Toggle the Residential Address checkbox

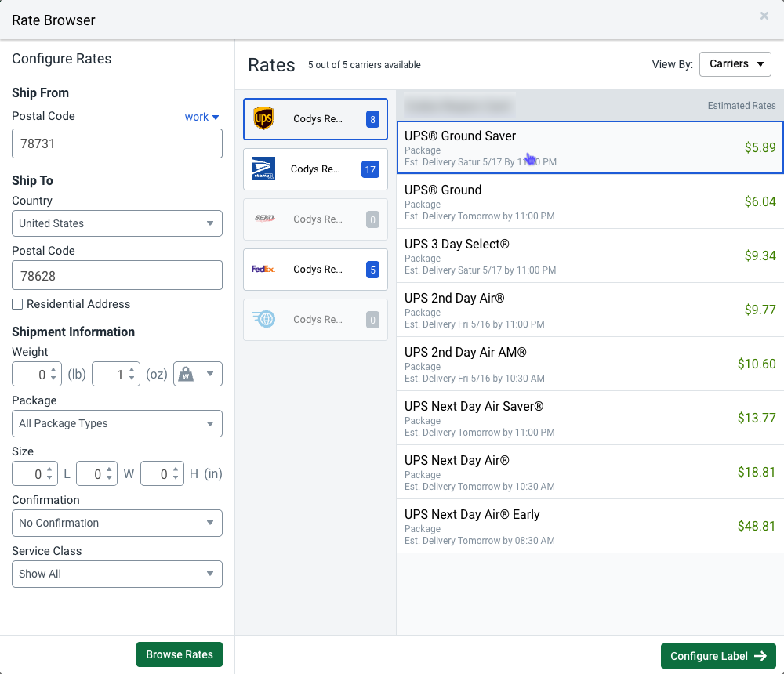(17, 304)
